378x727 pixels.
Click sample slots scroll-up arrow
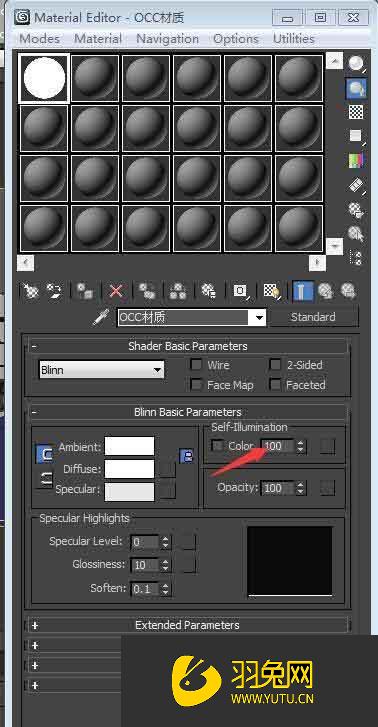[x=334, y=60]
